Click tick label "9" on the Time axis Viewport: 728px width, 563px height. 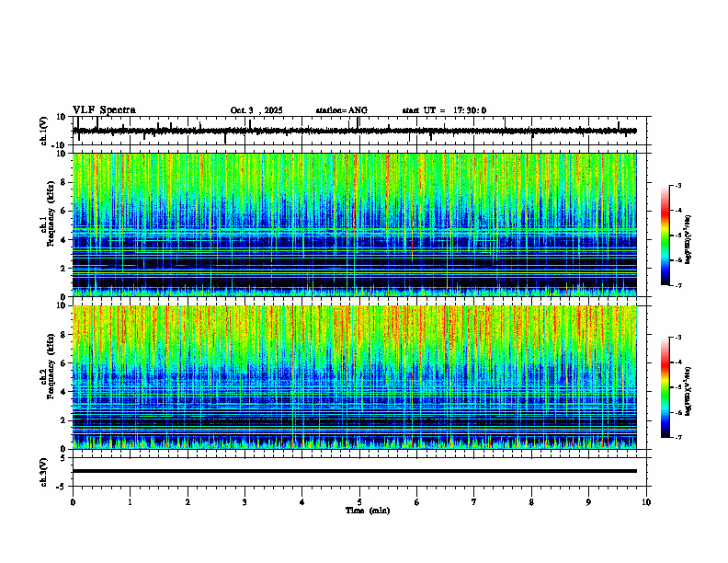pos(588,502)
